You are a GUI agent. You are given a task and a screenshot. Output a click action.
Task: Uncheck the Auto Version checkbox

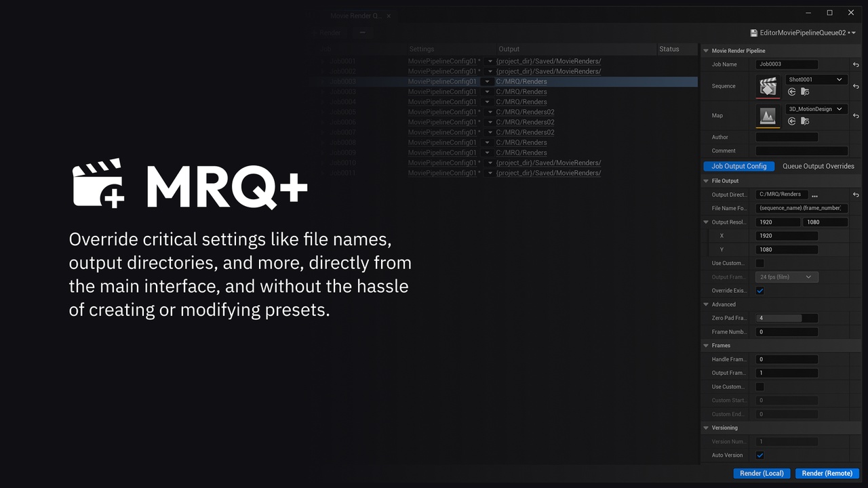pyautogui.click(x=759, y=455)
